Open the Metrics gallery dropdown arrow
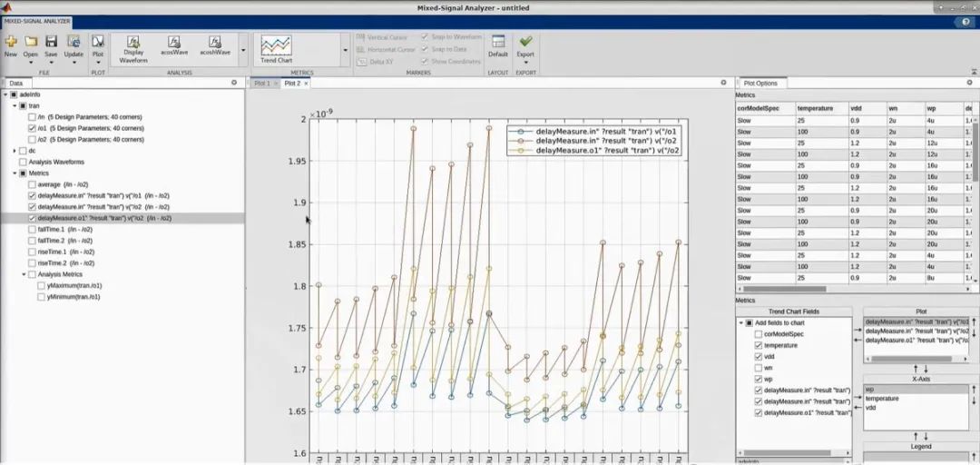This screenshot has width=980, height=465. (345, 50)
